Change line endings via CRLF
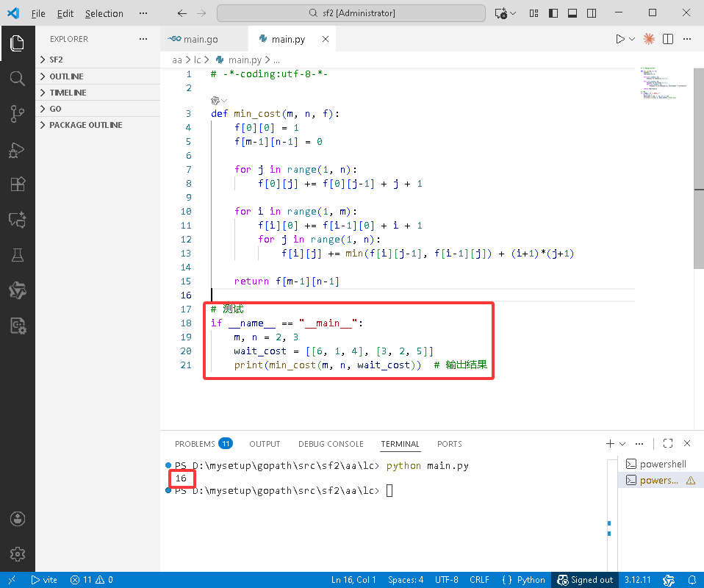Viewport: 704px width, 588px height. 479,580
